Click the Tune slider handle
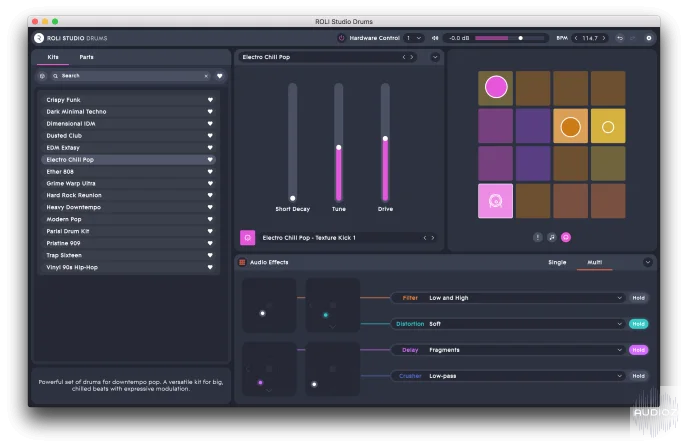The image size is (688, 447). [x=339, y=147]
